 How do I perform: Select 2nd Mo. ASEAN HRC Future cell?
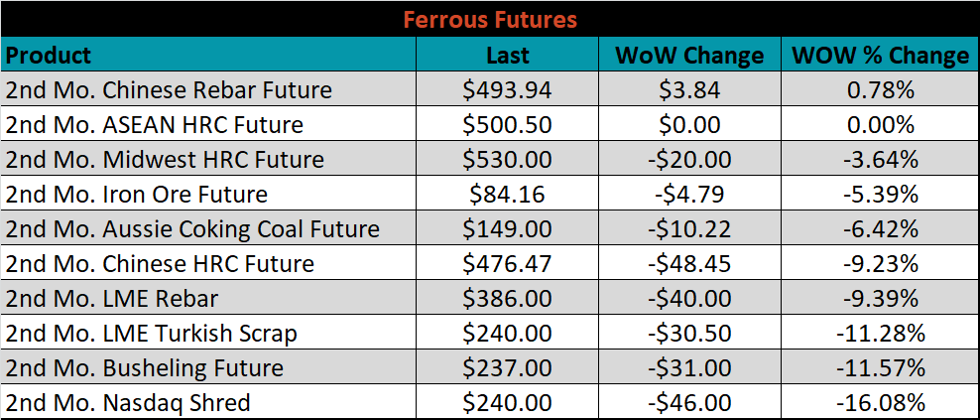[x=208, y=123]
